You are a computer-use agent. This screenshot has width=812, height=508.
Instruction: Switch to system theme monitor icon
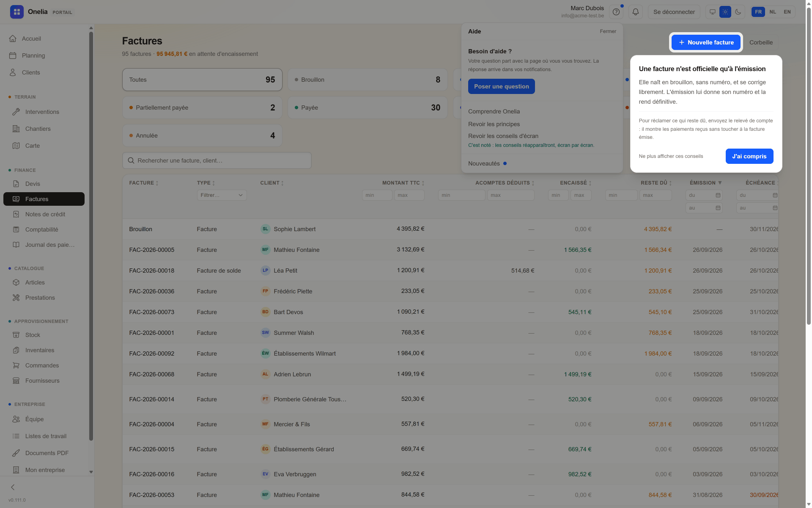point(713,12)
